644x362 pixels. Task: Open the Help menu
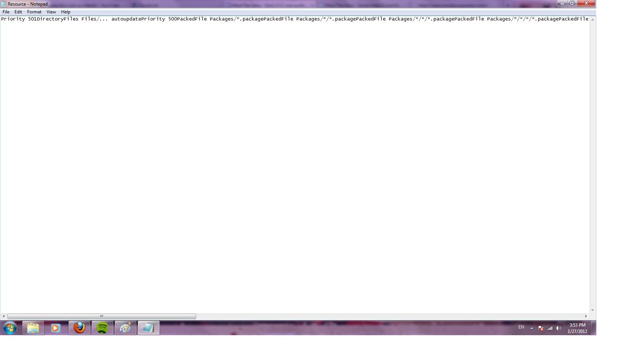pyautogui.click(x=66, y=12)
